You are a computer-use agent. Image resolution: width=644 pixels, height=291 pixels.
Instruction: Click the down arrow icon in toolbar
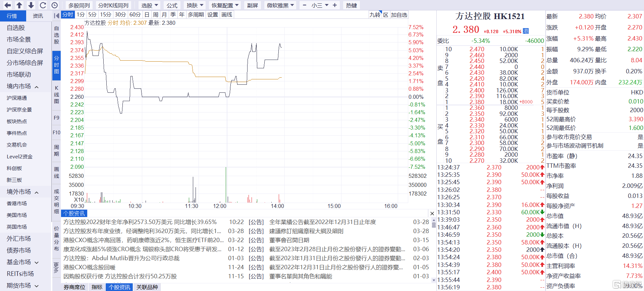tap(31, 5)
